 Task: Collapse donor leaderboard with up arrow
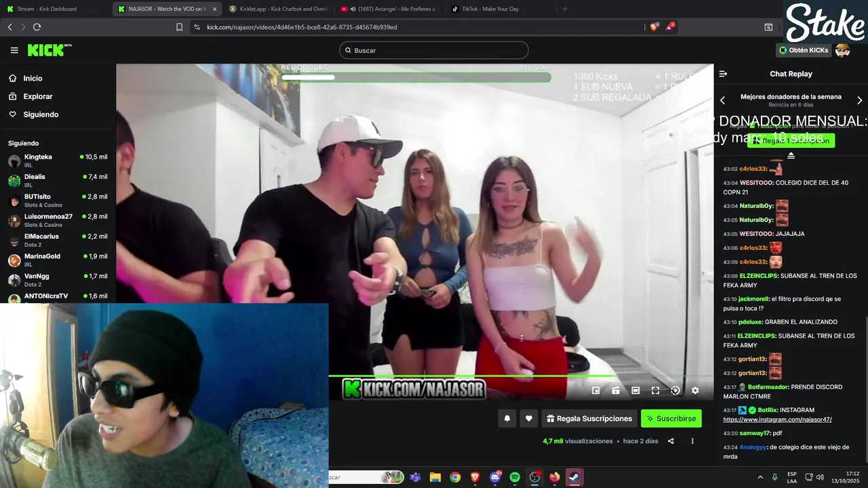pyautogui.click(x=791, y=156)
